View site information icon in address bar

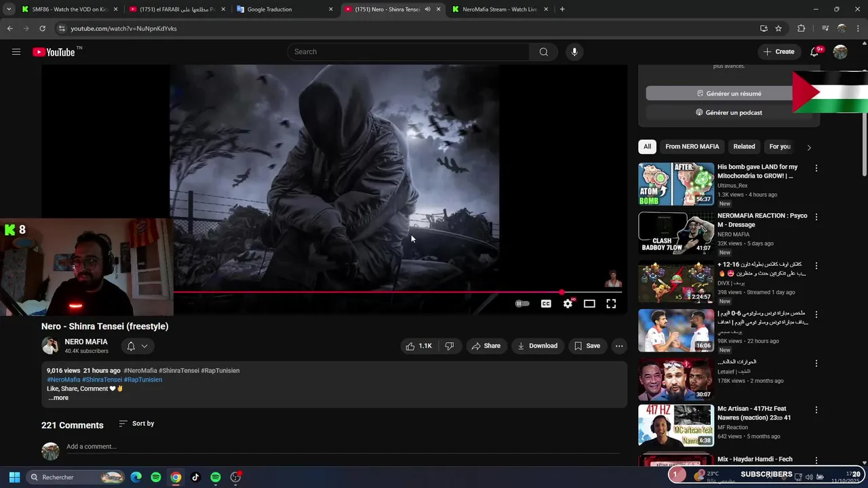click(x=62, y=28)
